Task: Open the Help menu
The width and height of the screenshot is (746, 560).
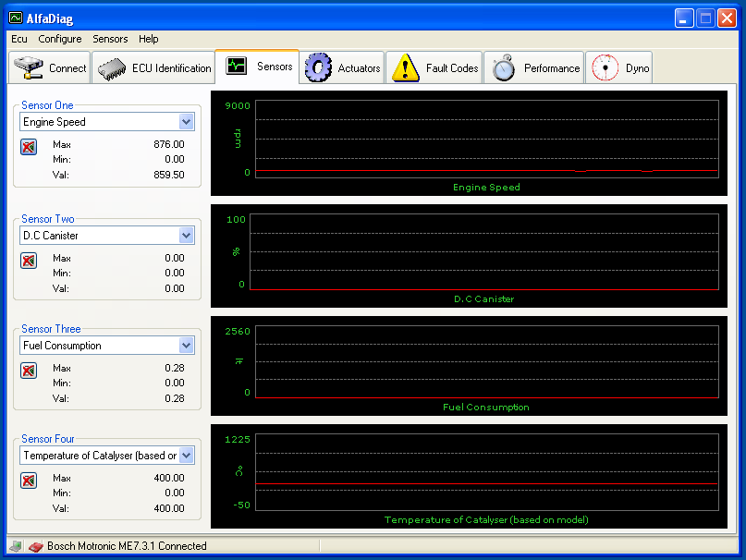Action: click(x=149, y=39)
